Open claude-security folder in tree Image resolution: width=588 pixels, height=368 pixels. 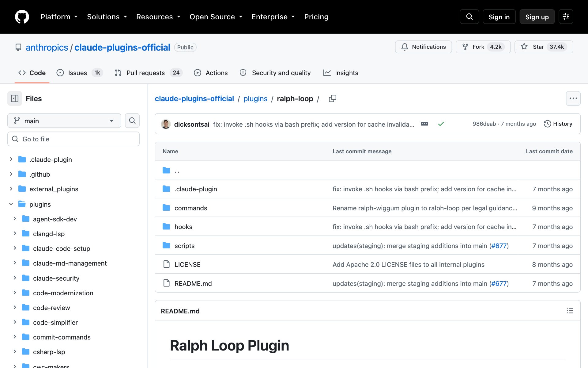point(56,278)
